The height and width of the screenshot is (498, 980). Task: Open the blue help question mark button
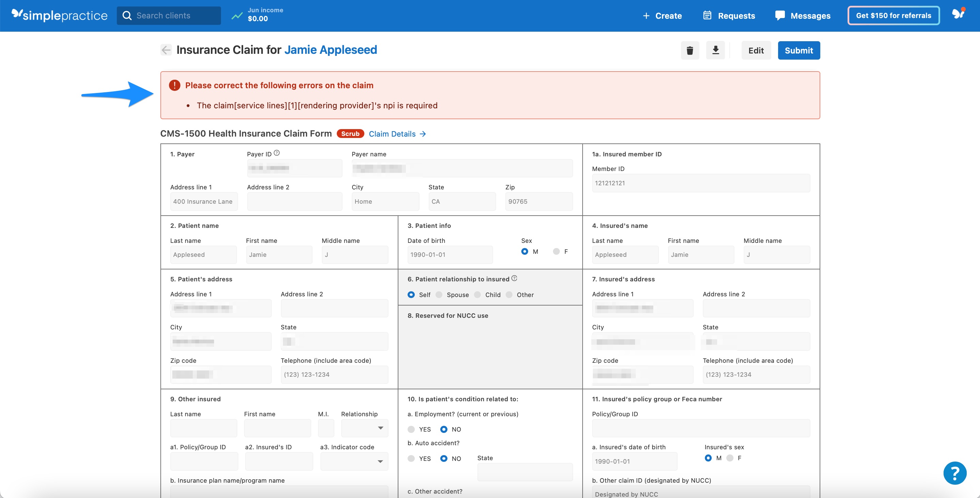954,473
